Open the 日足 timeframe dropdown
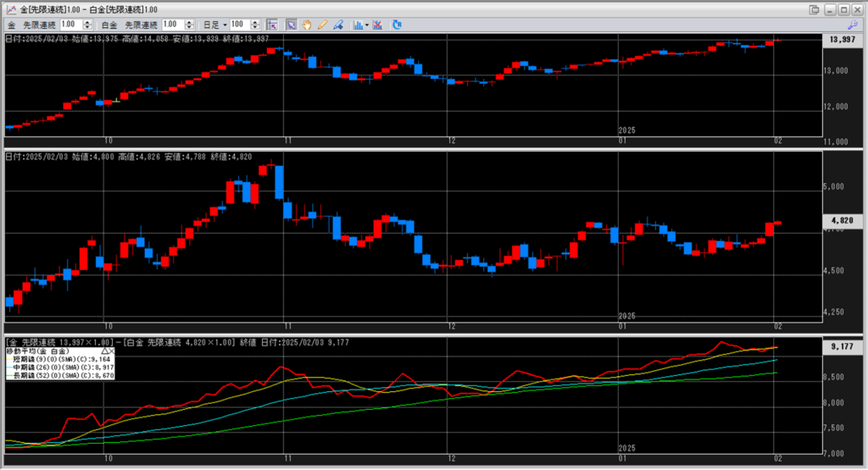Viewport: 868px width, 470px height. pos(213,25)
